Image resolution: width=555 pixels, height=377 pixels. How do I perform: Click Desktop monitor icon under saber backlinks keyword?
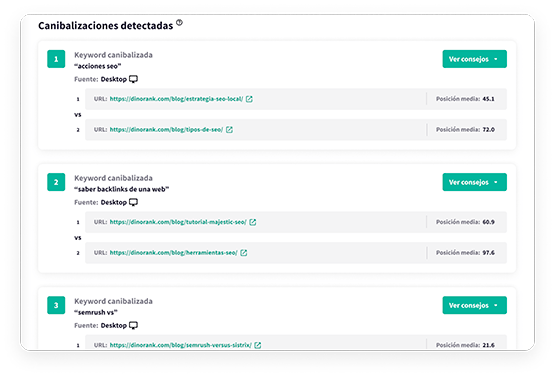coord(133,202)
